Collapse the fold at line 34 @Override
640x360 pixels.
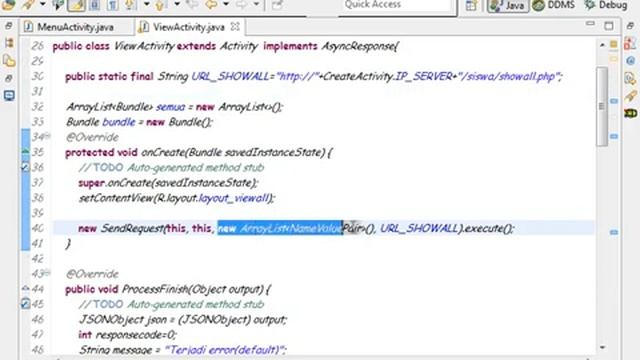coord(48,136)
